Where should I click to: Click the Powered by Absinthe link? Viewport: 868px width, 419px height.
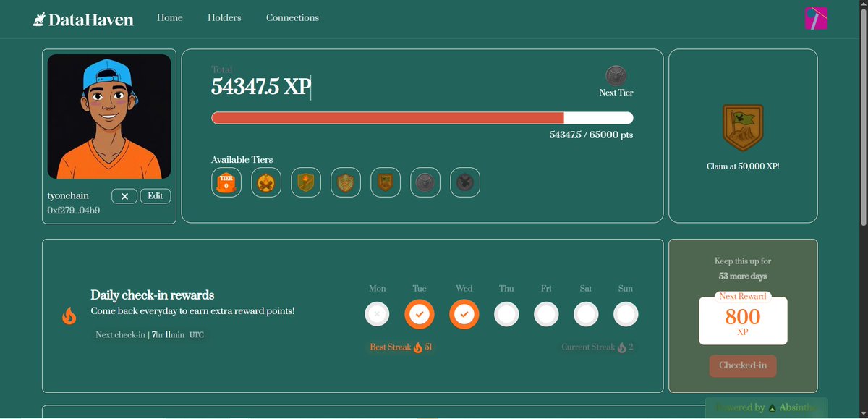[x=766, y=408]
